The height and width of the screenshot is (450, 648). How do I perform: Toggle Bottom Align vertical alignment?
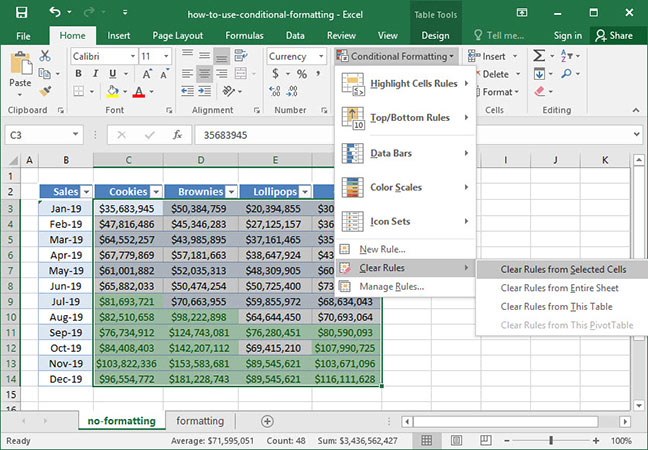(x=222, y=57)
